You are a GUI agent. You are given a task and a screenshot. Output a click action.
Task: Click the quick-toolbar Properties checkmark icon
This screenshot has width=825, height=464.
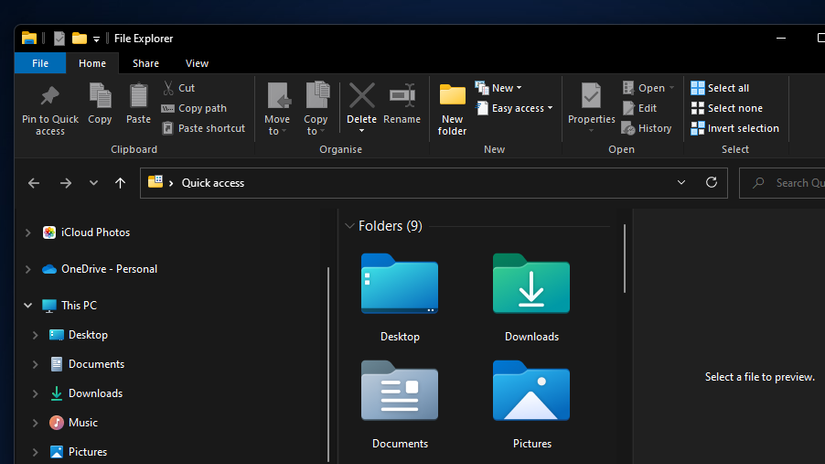pos(59,38)
